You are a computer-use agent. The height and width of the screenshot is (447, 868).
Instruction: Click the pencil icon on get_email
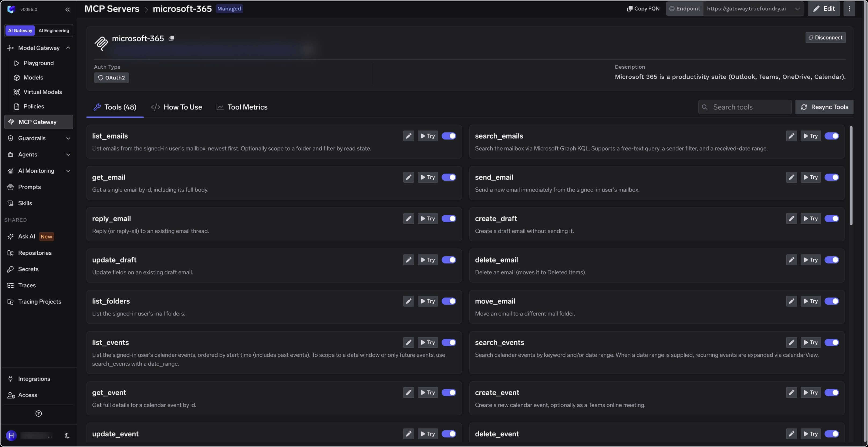pos(409,178)
